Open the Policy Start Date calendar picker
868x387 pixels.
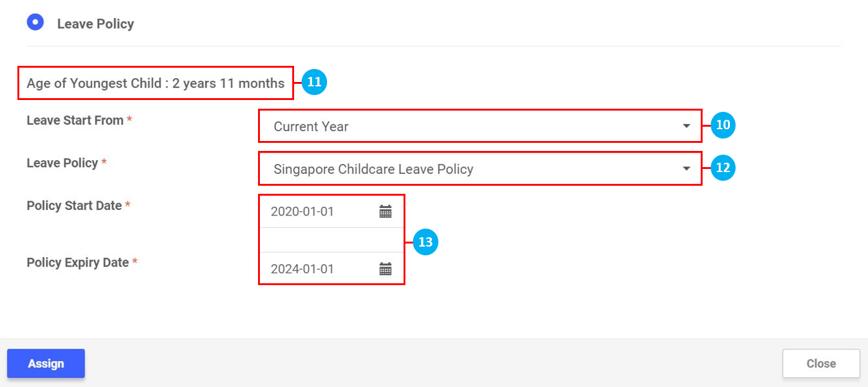(x=386, y=212)
